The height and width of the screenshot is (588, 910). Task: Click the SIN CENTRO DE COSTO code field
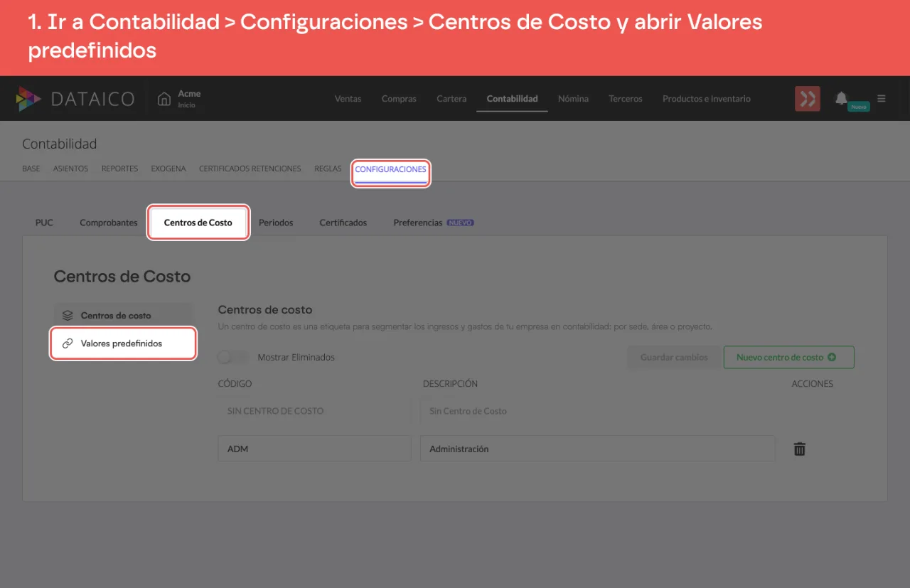[x=314, y=411]
